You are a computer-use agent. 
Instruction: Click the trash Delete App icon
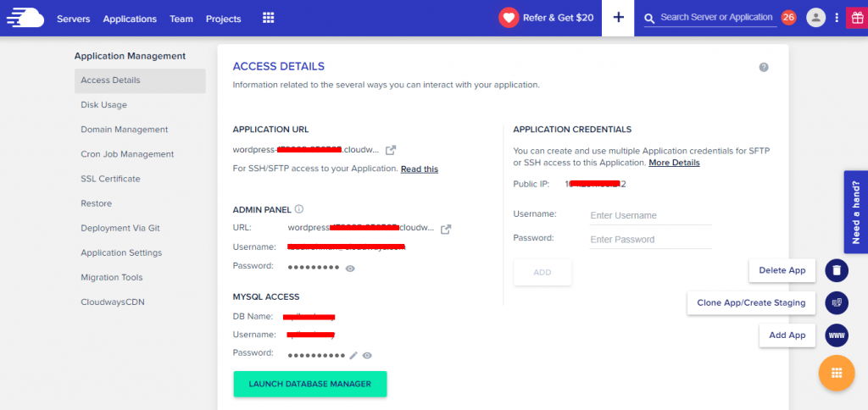(837, 270)
